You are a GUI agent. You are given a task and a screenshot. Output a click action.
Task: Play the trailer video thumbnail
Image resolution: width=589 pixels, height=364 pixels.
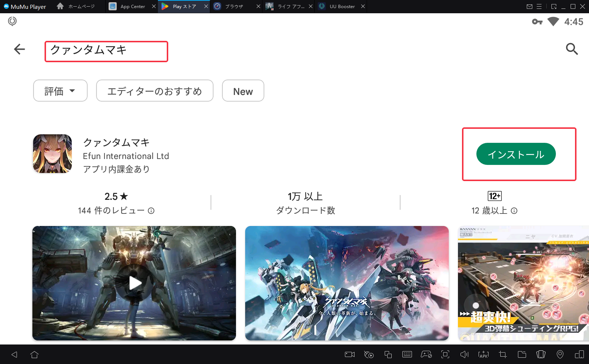(134, 283)
